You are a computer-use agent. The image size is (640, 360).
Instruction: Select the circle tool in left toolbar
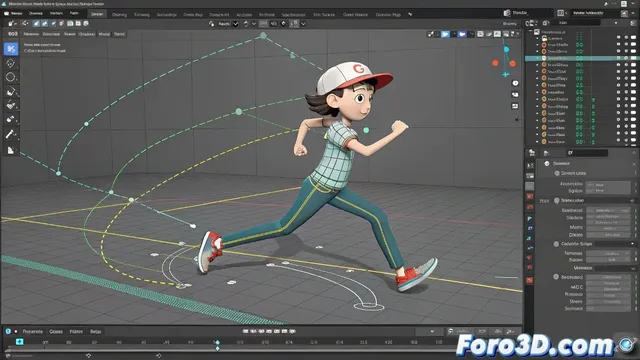point(11,77)
